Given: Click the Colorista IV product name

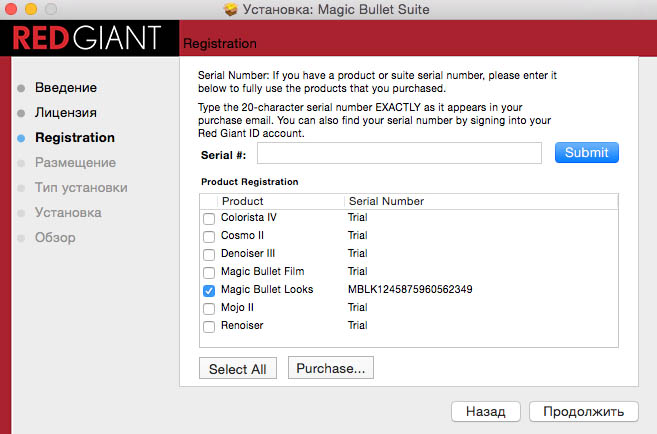Looking at the screenshot, I should pos(249,217).
